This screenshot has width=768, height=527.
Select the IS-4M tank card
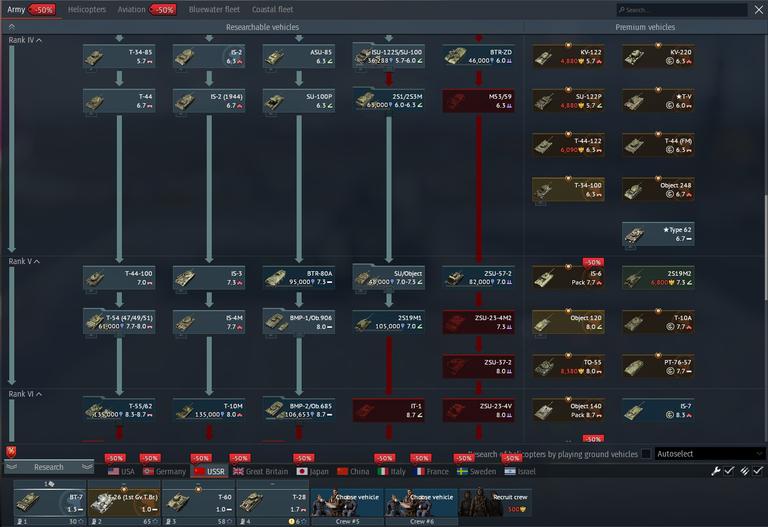click(209, 322)
